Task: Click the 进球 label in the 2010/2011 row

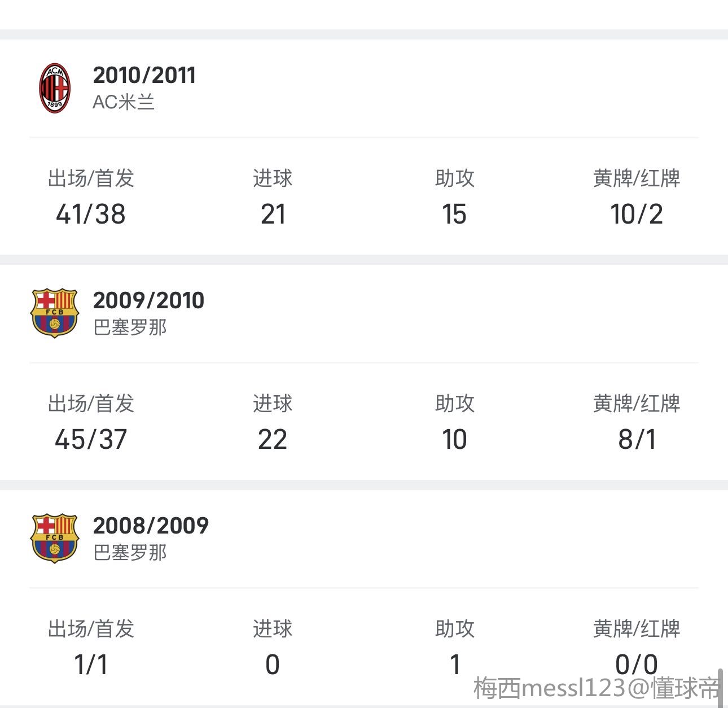Action: (x=273, y=178)
